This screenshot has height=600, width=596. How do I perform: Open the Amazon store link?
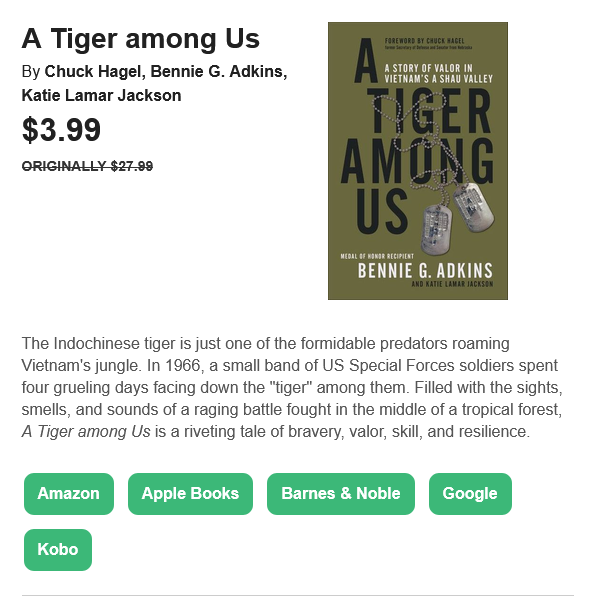[x=69, y=494]
